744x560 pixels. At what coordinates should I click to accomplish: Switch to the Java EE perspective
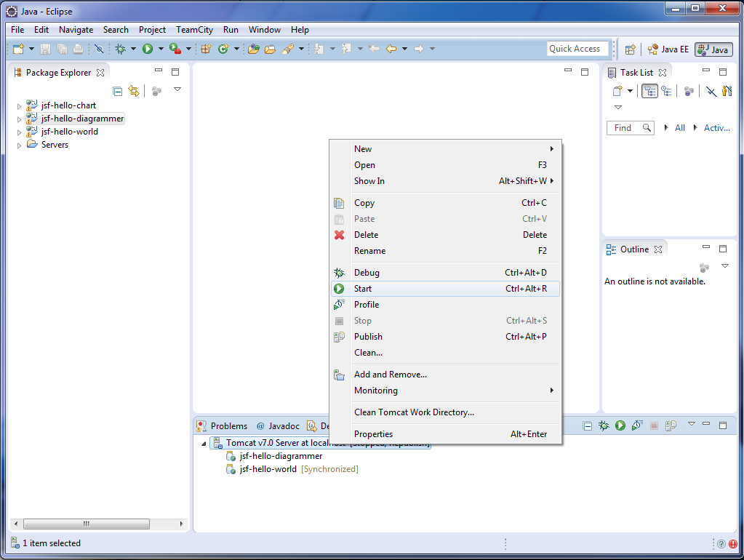(668, 49)
